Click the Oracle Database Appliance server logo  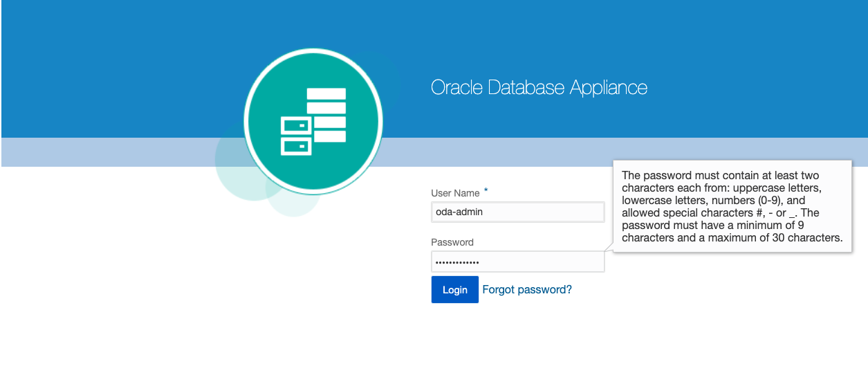pos(313,121)
